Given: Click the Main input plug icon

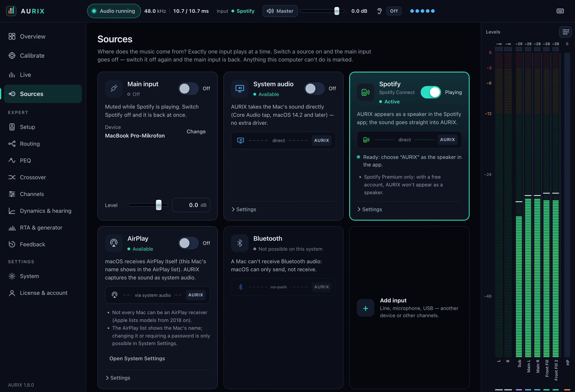Looking at the screenshot, I should pos(114,88).
